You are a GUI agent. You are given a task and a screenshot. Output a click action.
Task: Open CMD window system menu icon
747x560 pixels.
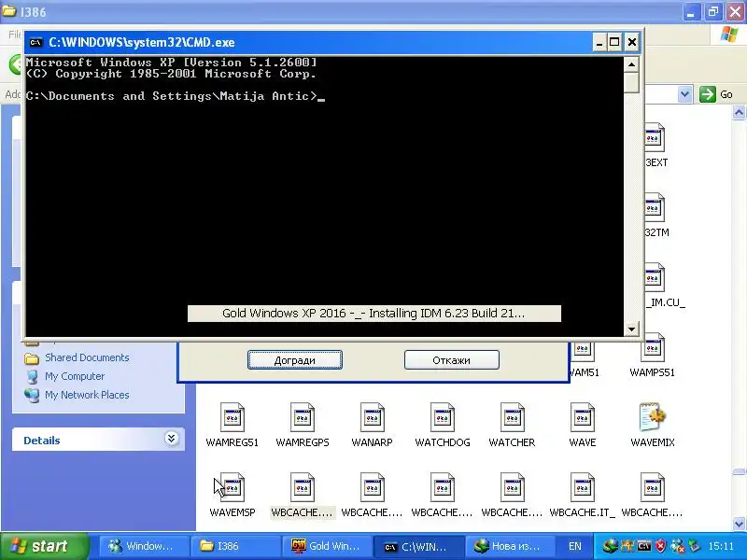pyautogui.click(x=35, y=42)
